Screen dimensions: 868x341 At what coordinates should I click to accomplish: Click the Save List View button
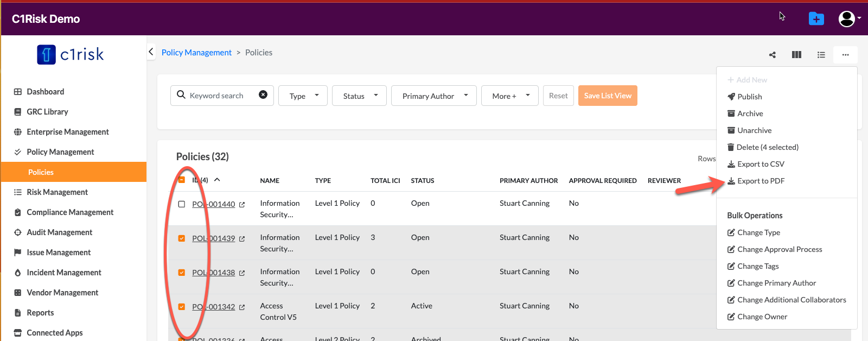(x=608, y=96)
